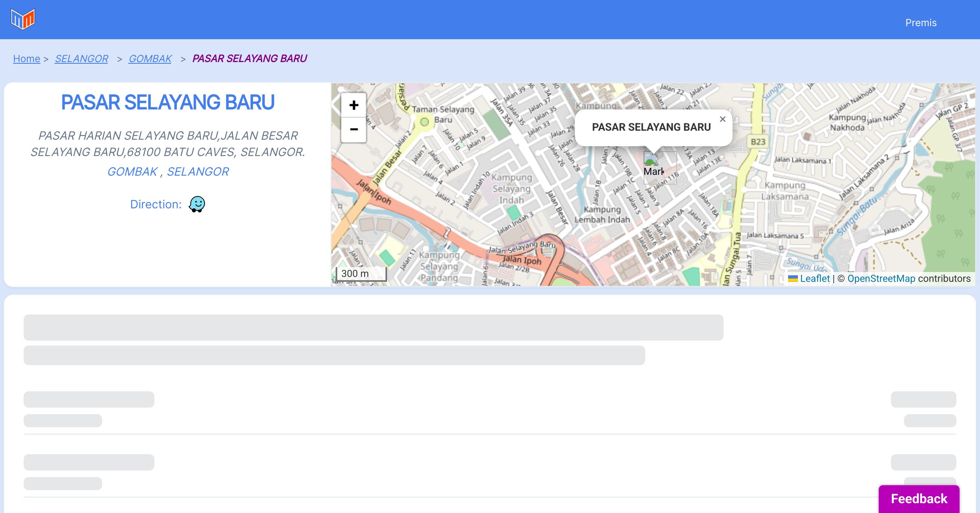Go to Home breadcrumb link
The height and width of the screenshot is (513, 980).
click(x=27, y=59)
